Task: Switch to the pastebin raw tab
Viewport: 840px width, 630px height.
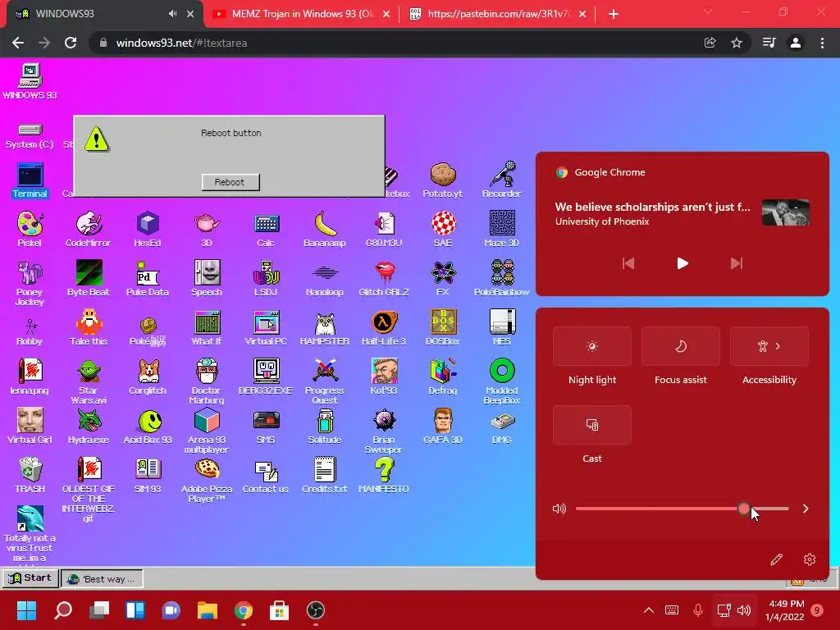Action: click(x=498, y=14)
